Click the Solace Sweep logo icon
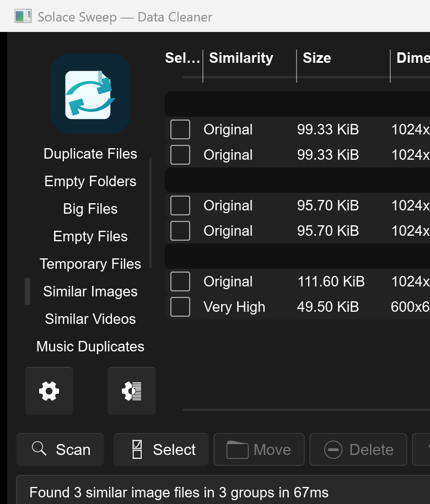 click(90, 94)
